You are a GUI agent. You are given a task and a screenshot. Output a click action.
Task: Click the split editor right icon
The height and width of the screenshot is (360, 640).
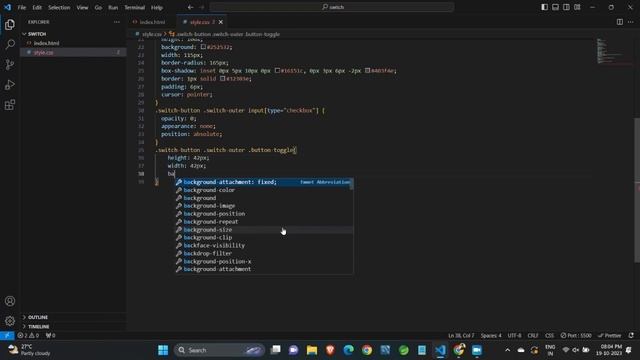click(x=620, y=22)
